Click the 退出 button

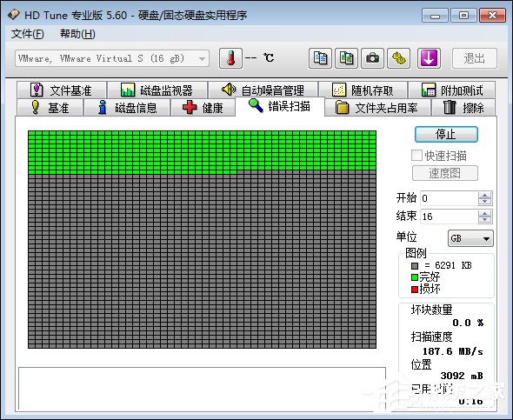click(475, 58)
